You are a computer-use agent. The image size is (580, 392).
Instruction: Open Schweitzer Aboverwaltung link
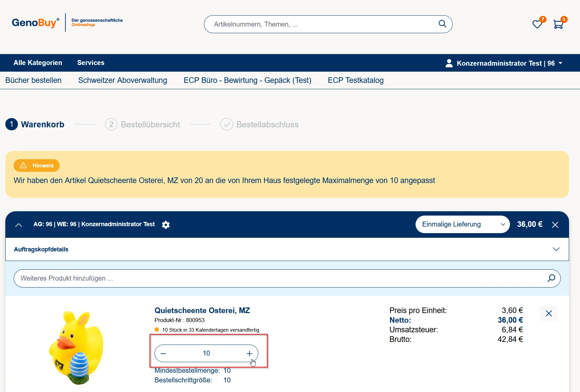[122, 80]
